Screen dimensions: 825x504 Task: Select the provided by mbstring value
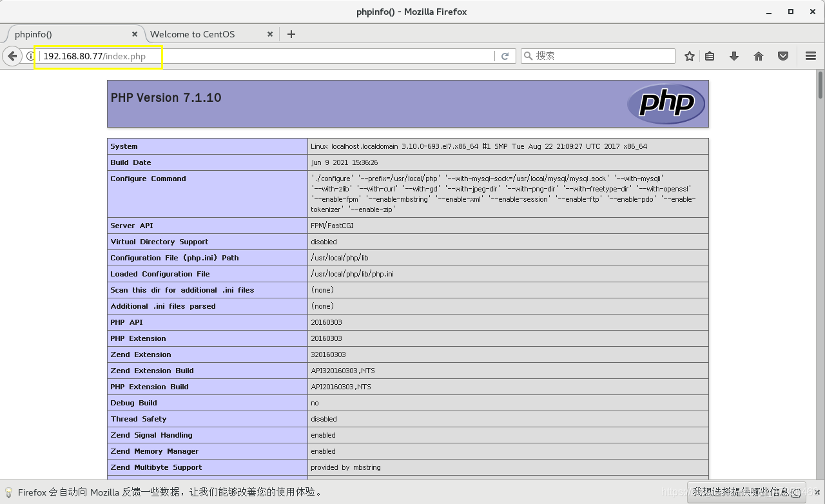[345, 467]
